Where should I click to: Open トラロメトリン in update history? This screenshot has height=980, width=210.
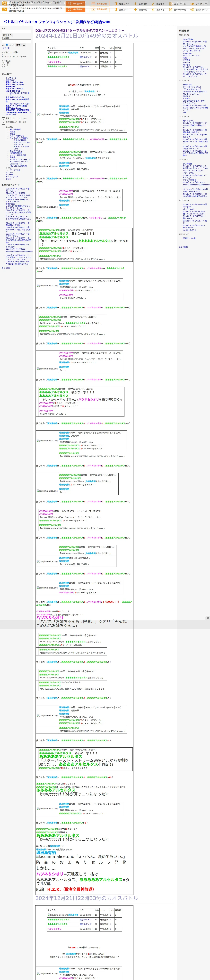coord(189,103)
